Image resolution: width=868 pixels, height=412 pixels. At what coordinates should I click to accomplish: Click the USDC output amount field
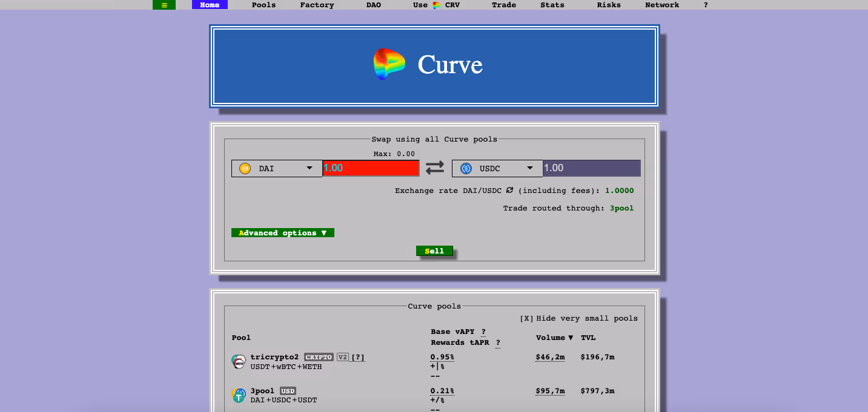(x=592, y=168)
